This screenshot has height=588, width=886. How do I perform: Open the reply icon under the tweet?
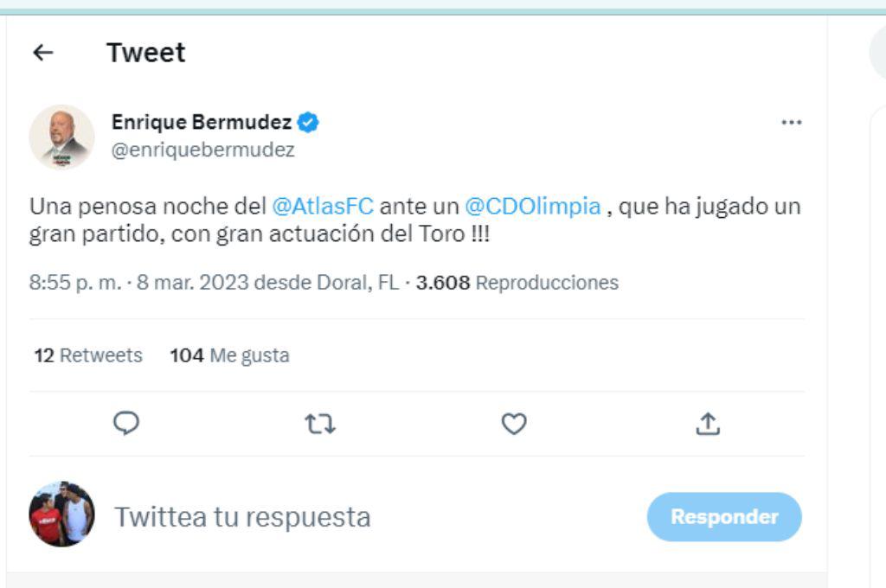[126, 423]
